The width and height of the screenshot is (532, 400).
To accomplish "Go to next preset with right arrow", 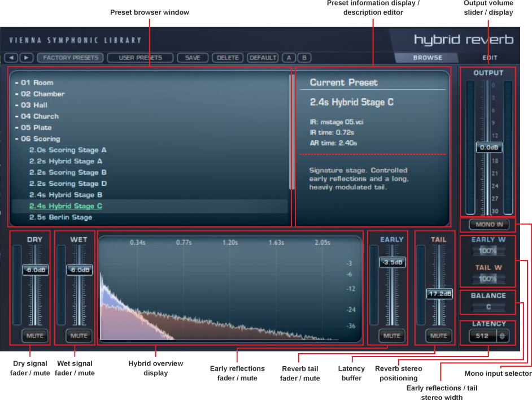I will tap(27, 58).
